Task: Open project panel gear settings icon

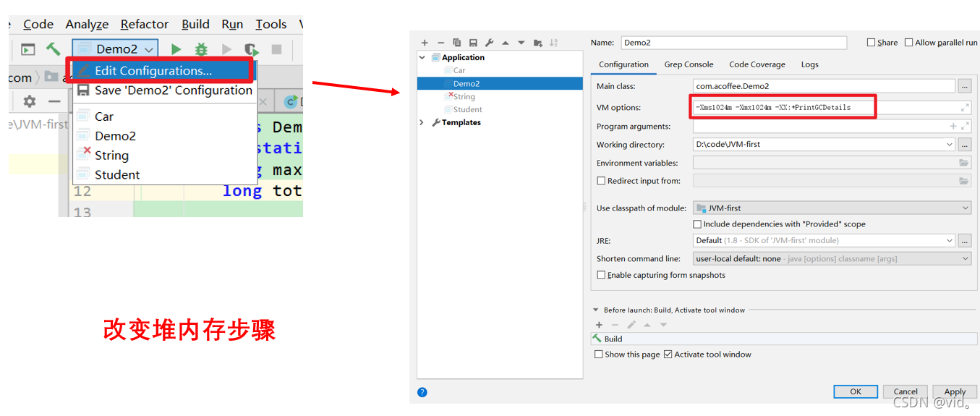Action: point(29,101)
